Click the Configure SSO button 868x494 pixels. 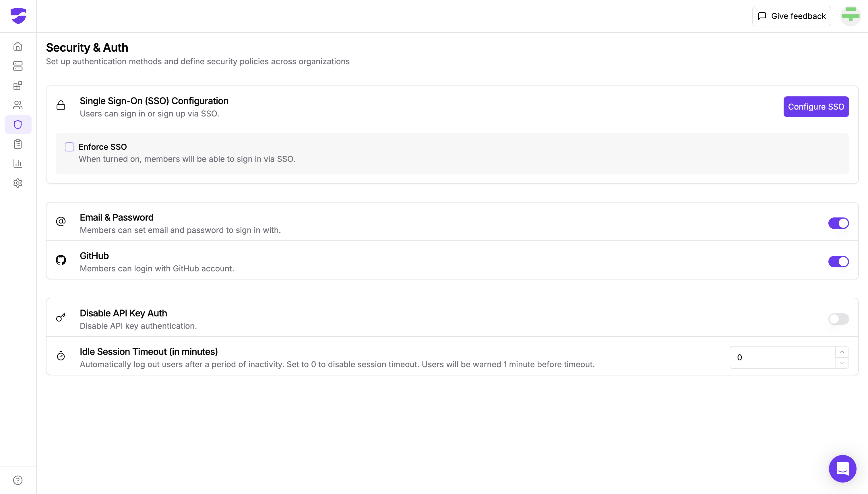click(816, 107)
